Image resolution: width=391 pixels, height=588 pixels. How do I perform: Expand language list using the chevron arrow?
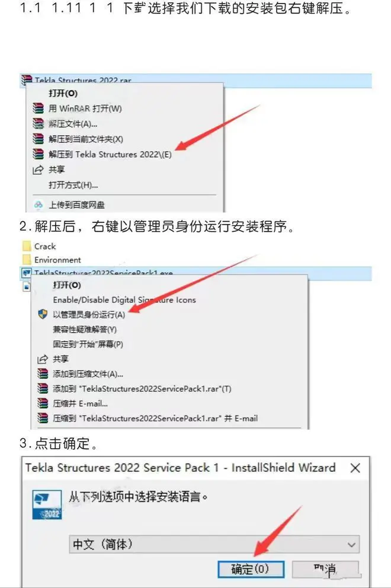click(x=351, y=545)
